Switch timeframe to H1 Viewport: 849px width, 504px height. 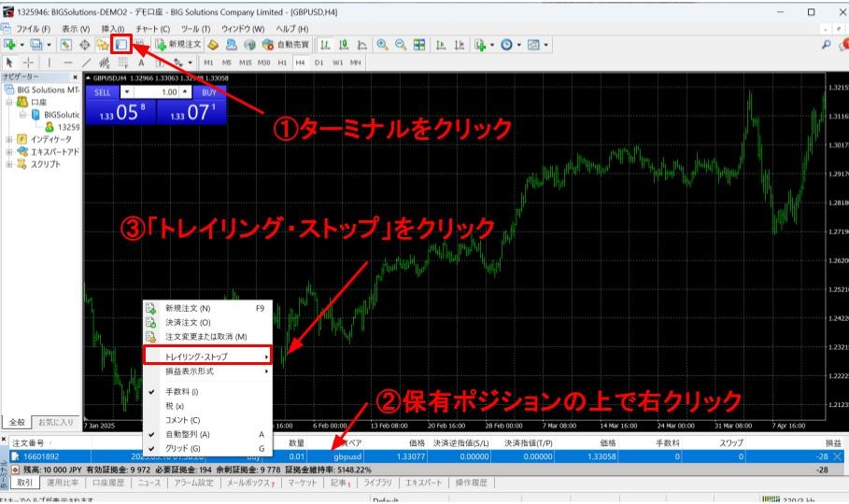(x=281, y=63)
